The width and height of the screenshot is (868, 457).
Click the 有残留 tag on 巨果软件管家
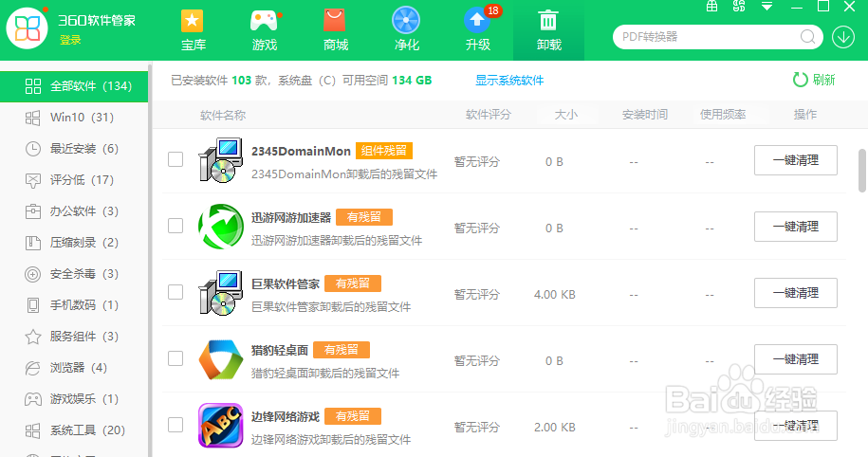pyautogui.click(x=353, y=283)
